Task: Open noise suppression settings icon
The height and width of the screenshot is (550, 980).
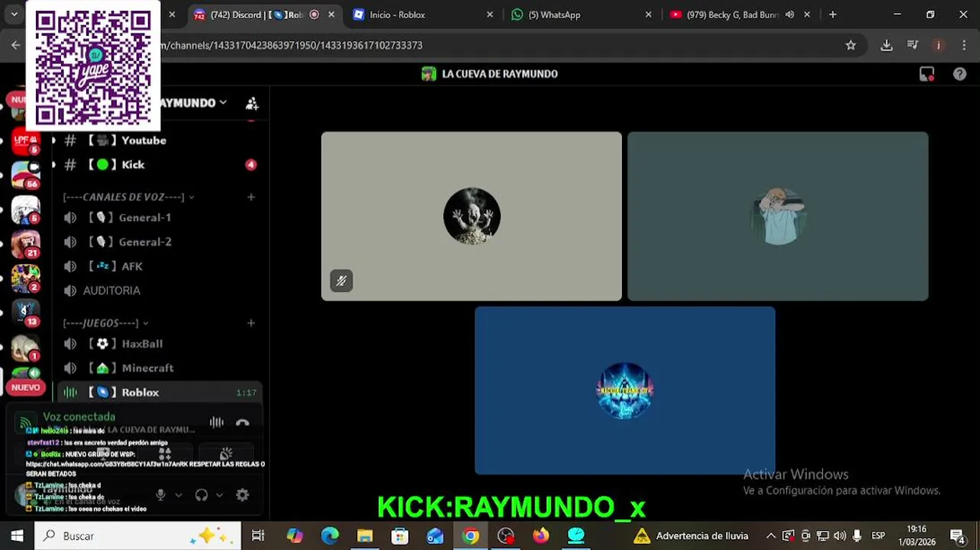Action: [217, 422]
